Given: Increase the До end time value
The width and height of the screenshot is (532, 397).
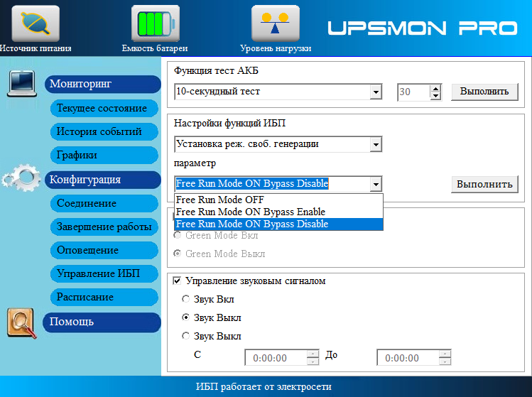Looking at the screenshot, I should coord(445,354).
